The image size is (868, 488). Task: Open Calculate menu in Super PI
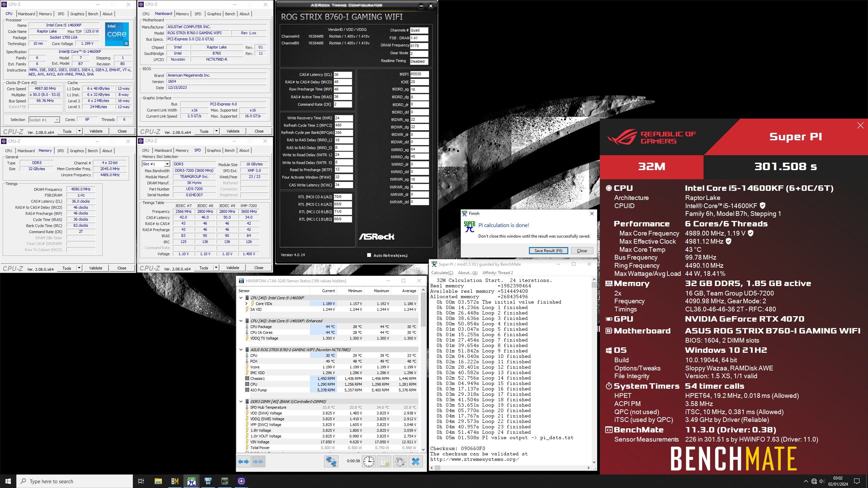click(x=442, y=273)
